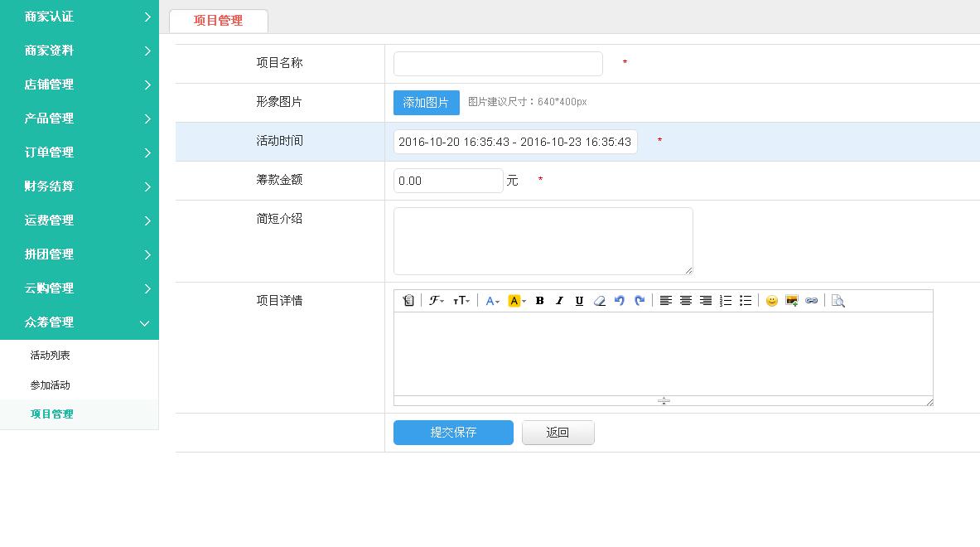Viewport: 980px width, 547px height.
Task: Open the font family dropdown
Action: [437, 301]
